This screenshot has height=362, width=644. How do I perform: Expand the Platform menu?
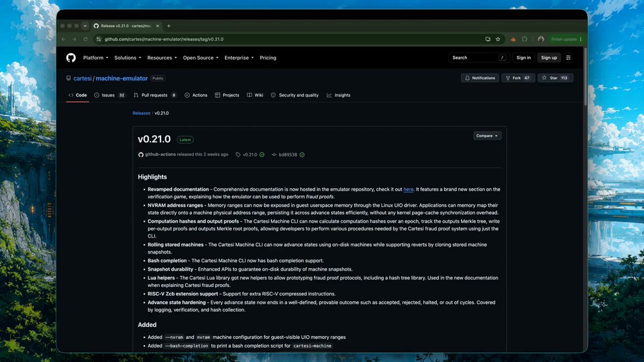96,57
